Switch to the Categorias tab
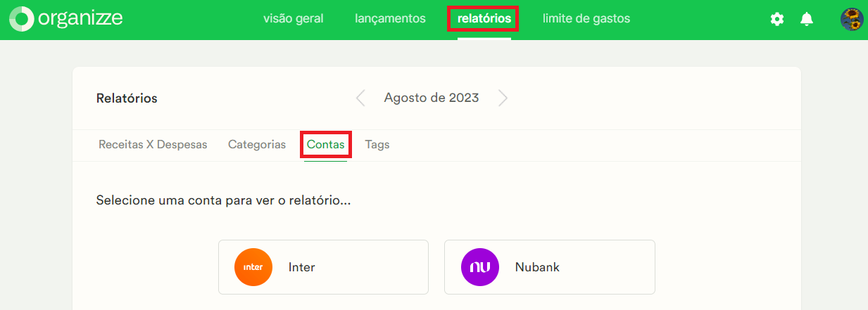This screenshot has width=868, height=310. pyautogui.click(x=257, y=144)
